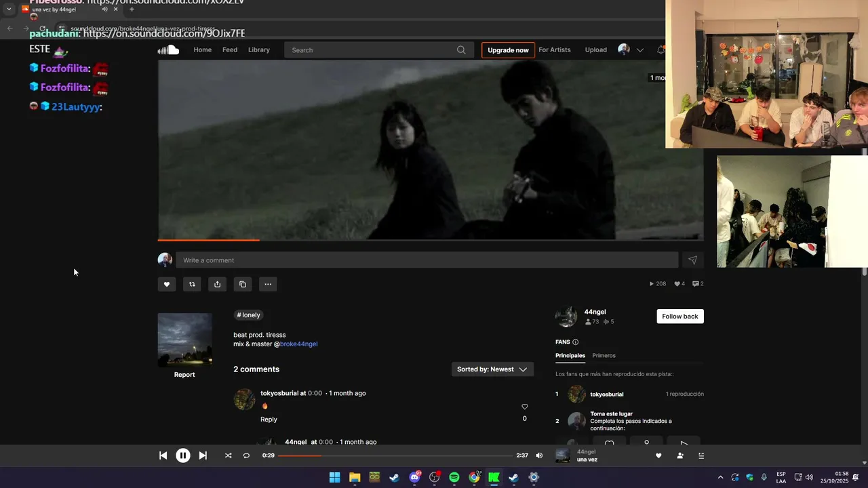Click the Report link under artwork
The height and width of the screenshot is (488, 868).
(x=184, y=375)
